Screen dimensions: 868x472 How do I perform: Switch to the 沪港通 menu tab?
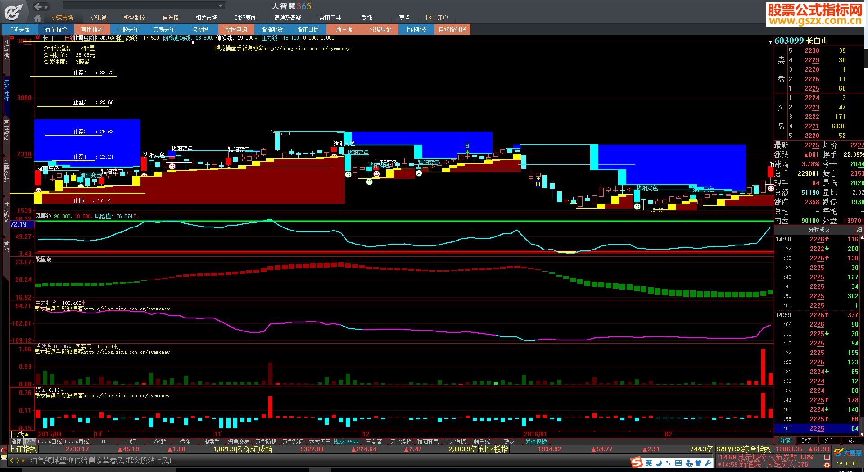pyautogui.click(x=99, y=18)
